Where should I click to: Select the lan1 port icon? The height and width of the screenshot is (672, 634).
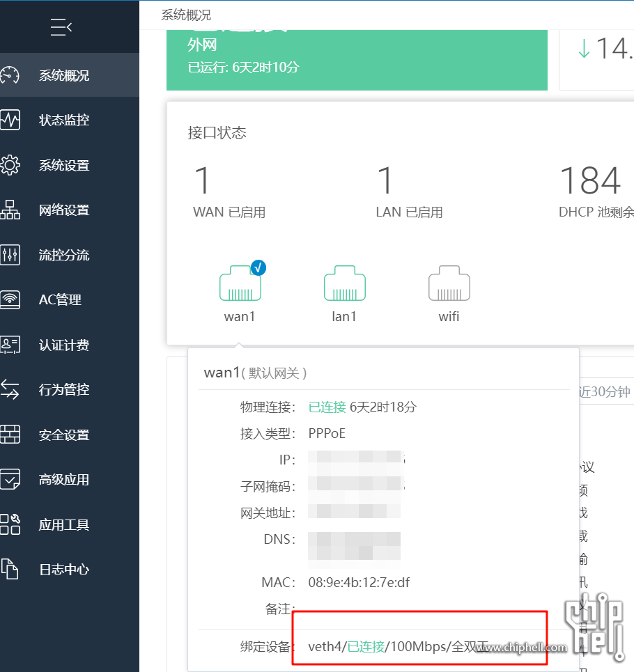(x=345, y=283)
